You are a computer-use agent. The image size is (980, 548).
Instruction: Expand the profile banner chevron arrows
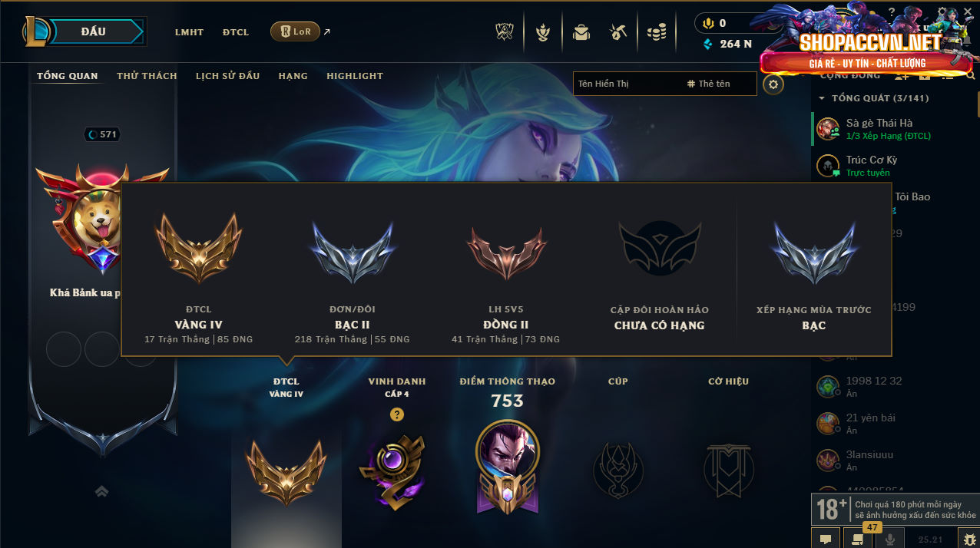pos(101,491)
